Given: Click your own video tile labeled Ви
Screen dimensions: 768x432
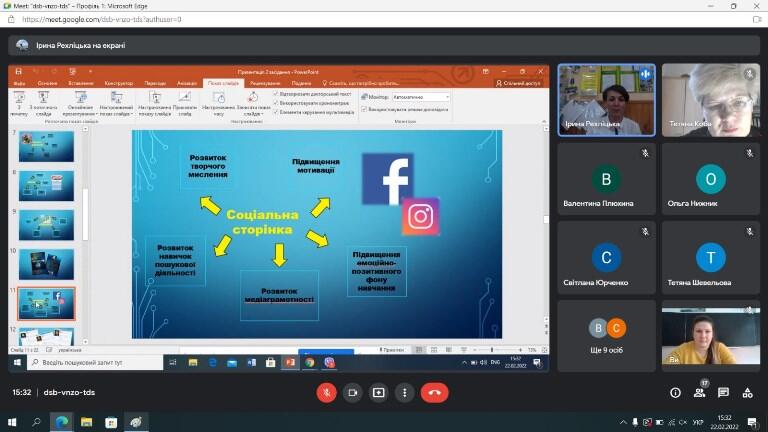Looking at the screenshot, I should pos(711,336).
